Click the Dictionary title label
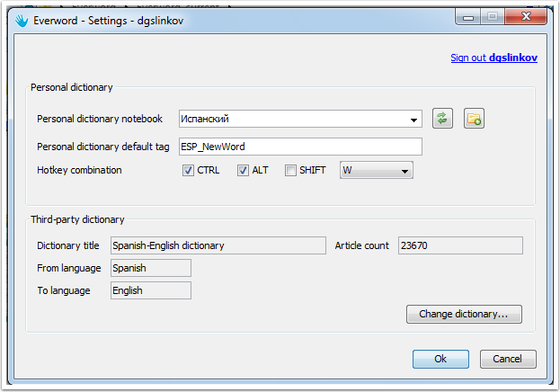Screen dimensions: 560x392 tap(68, 245)
